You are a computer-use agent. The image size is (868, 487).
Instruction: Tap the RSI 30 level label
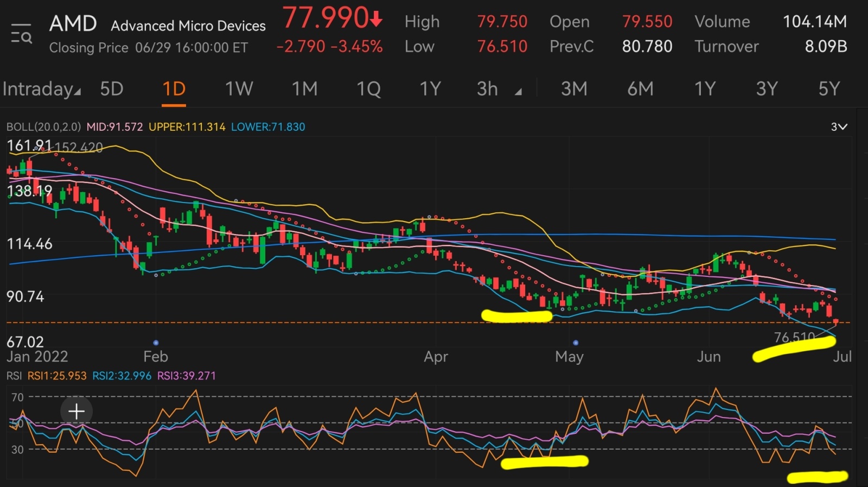[17, 450]
